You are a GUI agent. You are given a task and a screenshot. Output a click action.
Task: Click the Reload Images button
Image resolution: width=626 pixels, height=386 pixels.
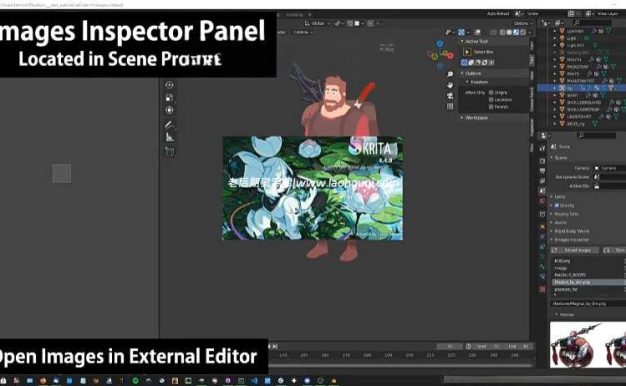pyautogui.click(x=574, y=250)
